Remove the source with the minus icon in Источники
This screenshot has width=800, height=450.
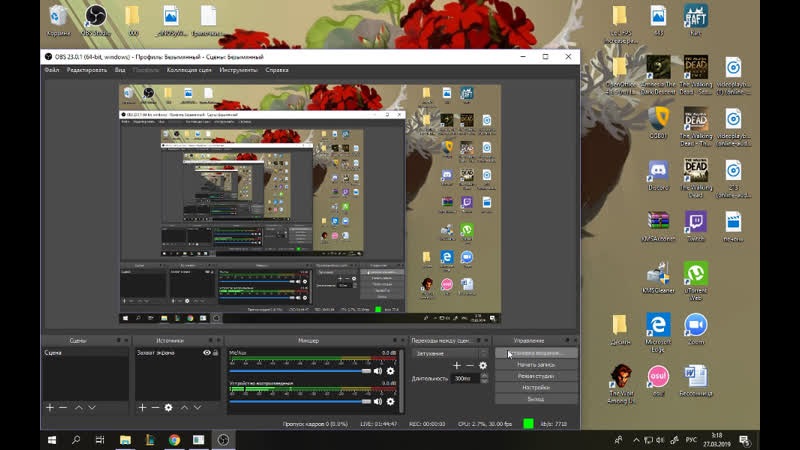point(156,408)
